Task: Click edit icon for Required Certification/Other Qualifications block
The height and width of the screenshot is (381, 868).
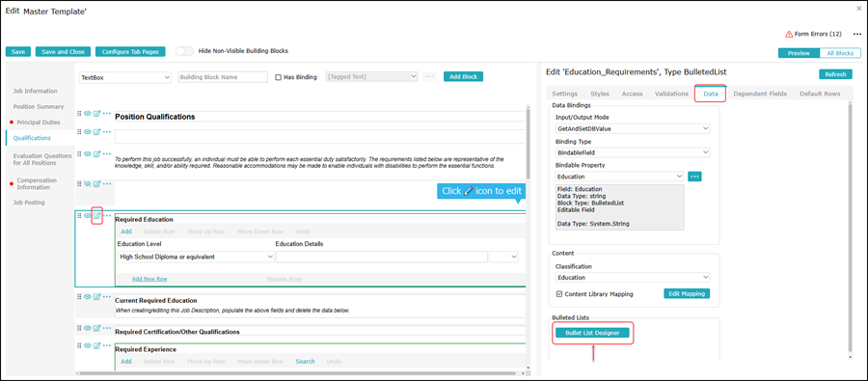Action: tap(96, 328)
